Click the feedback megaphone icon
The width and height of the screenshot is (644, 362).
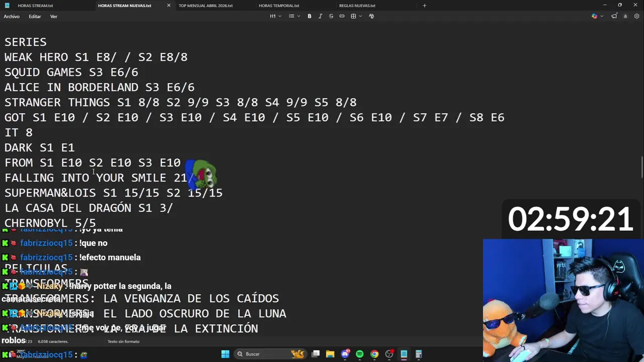614,16
